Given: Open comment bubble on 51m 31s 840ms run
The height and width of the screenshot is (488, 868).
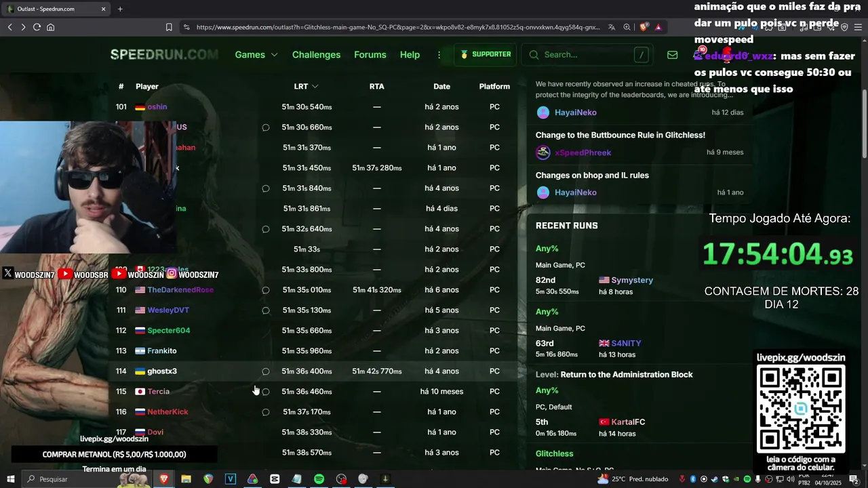Looking at the screenshot, I should (x=266, y=188).
